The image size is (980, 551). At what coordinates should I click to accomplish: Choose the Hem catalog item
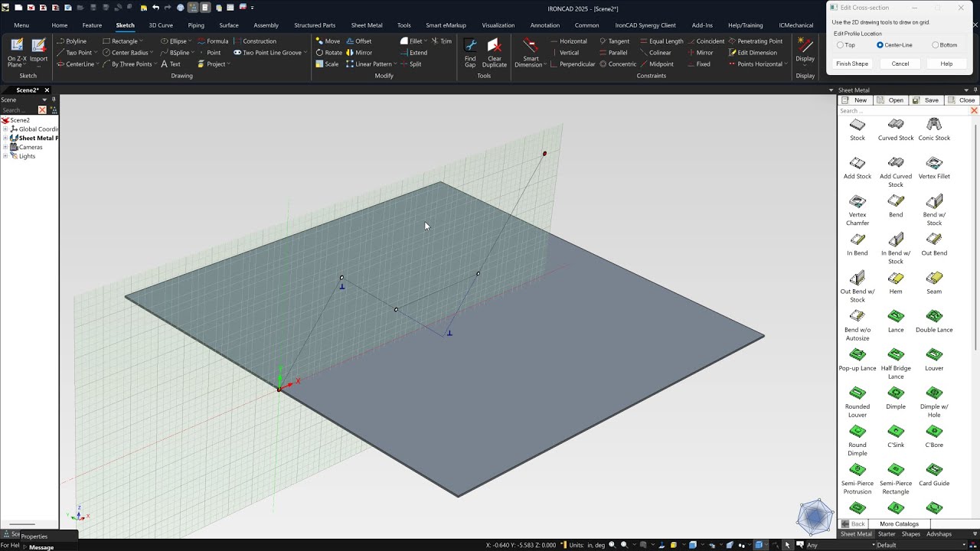click(x=896, y=282)
